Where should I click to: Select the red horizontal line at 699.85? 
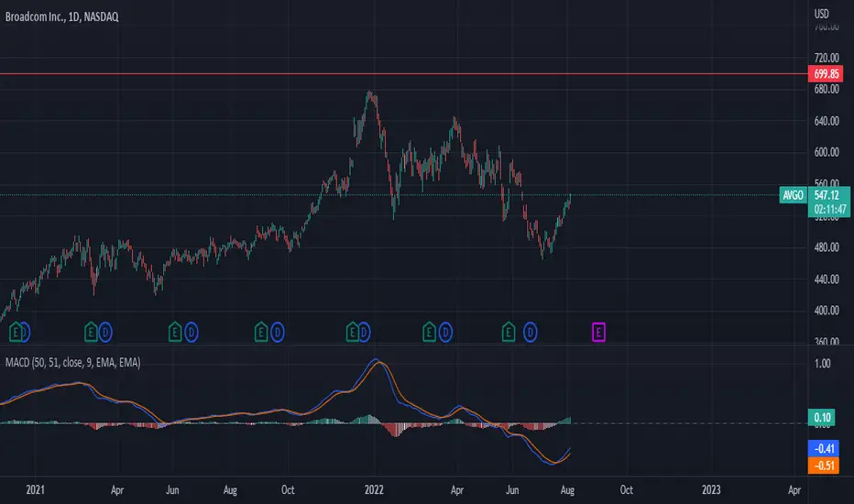pyautogui.click(x=403, y=73)
